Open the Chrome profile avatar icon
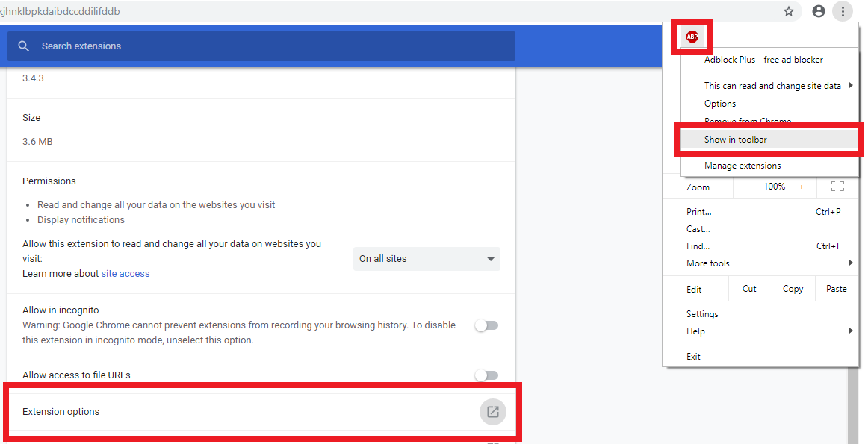Viewport: 868px width, 444px height. (819, 11)
